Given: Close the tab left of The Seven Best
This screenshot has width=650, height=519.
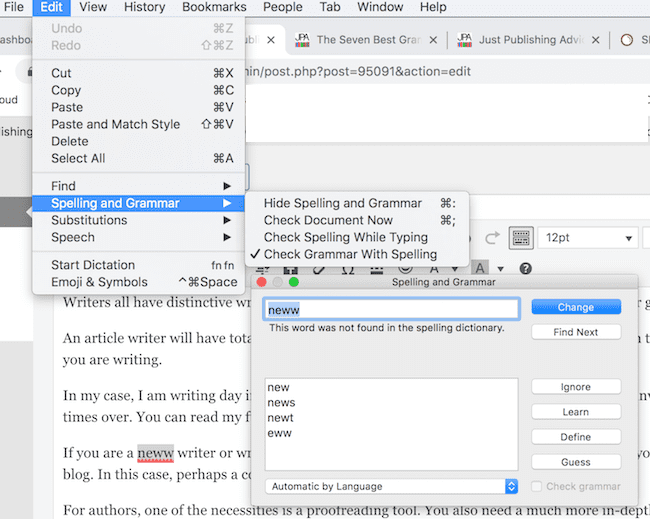Looking at the screenshot, I should coord(271,40).
